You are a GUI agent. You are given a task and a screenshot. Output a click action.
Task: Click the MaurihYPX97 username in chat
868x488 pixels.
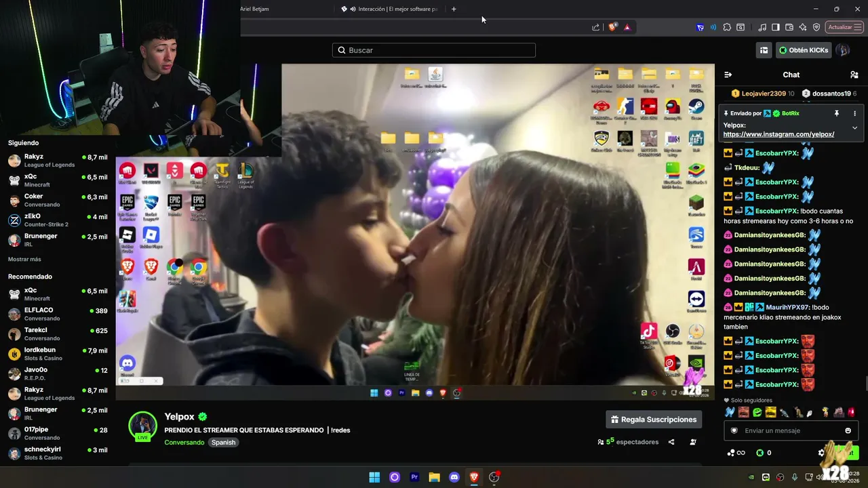tap(788, 307)
